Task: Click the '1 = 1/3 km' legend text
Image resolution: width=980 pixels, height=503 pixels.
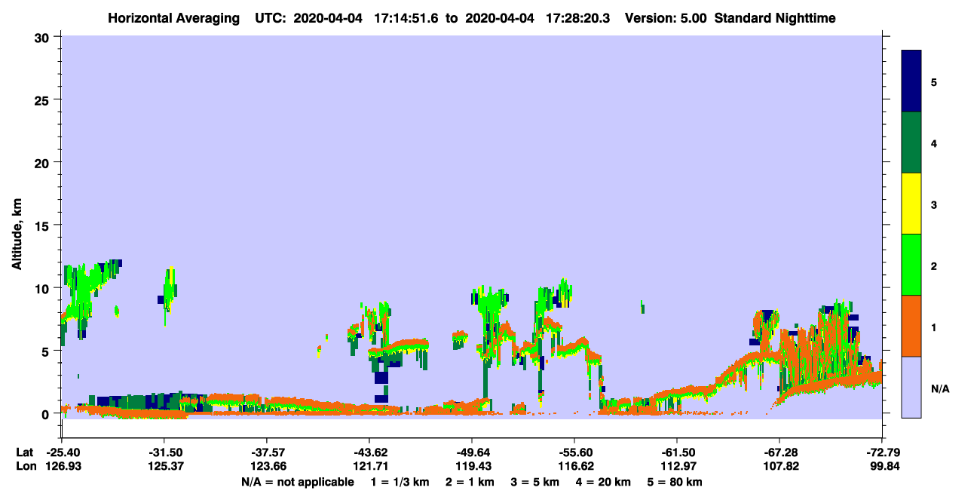Action: pyautogui.click(x=399, y=482)
